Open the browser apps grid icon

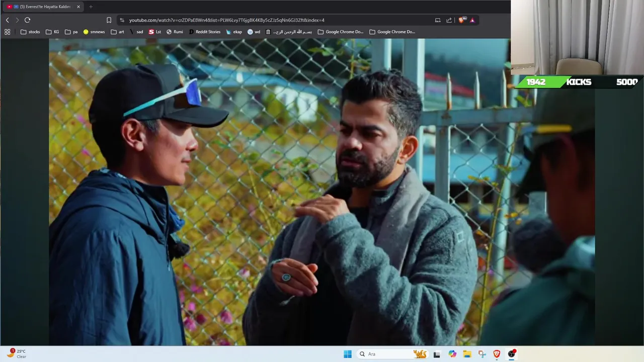[x=7, y=32]
